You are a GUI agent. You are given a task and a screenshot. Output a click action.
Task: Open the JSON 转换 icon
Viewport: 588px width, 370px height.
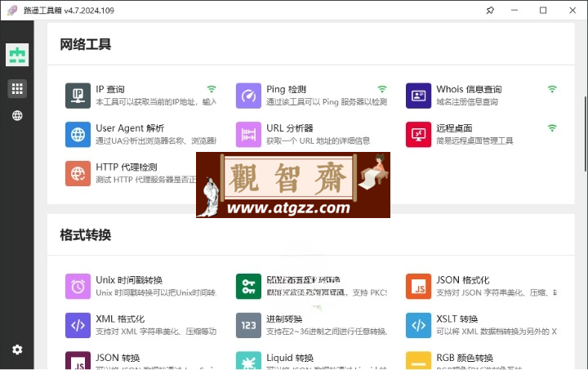click(x=78, y=361)
